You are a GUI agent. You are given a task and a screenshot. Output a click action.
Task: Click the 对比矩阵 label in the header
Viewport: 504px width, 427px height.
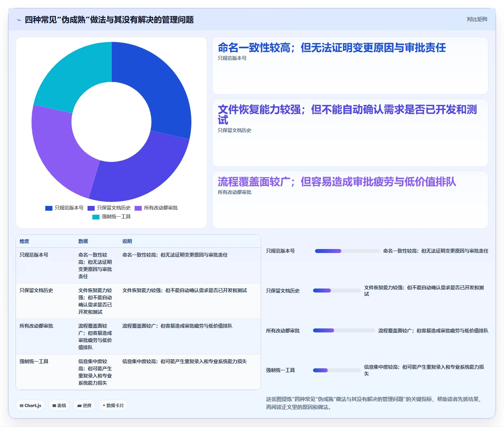coord(477,19)
